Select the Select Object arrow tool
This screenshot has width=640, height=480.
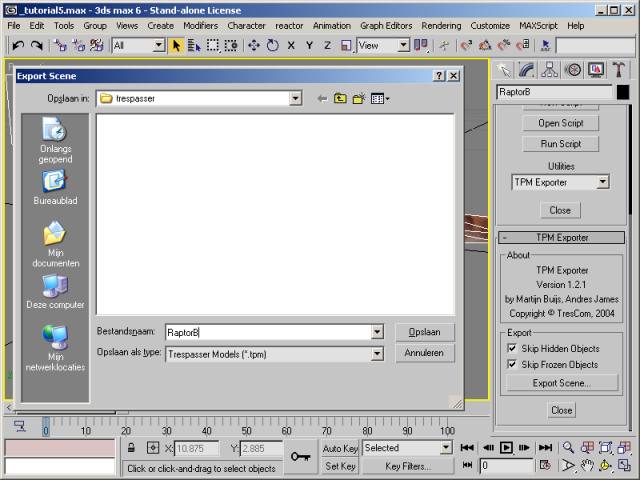pos(177,45)
